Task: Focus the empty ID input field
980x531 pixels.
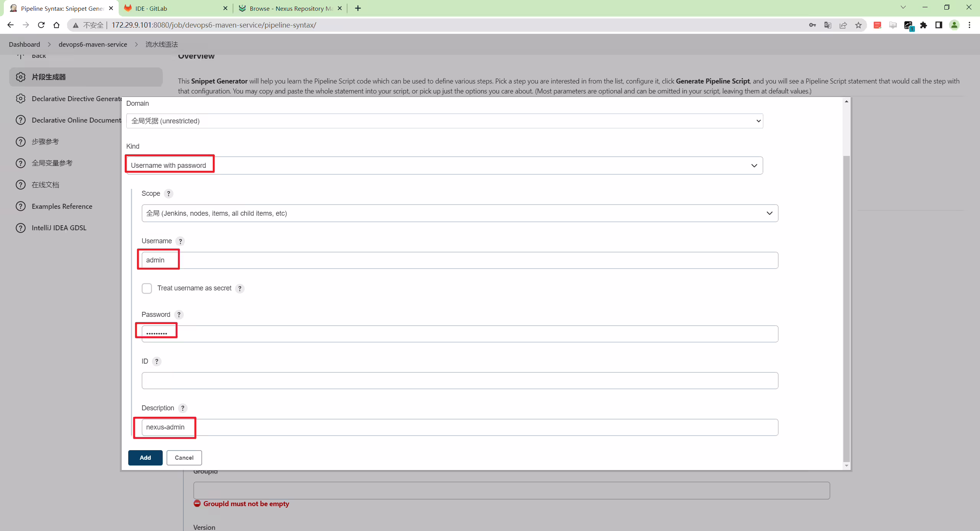Action: (460, 381)
